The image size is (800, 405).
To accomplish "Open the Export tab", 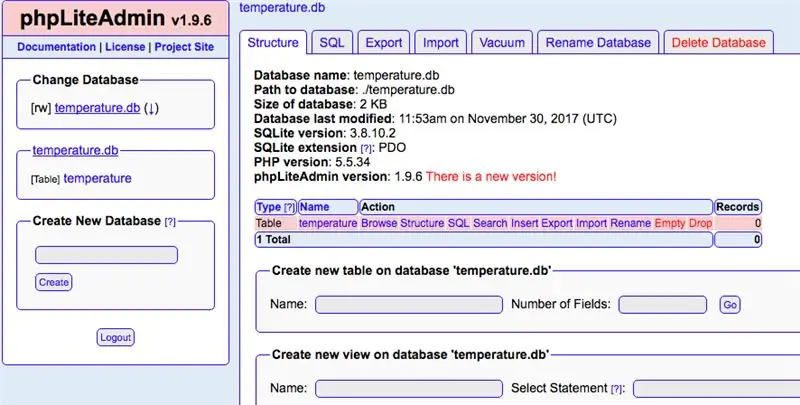I will [x=384, y=43].
